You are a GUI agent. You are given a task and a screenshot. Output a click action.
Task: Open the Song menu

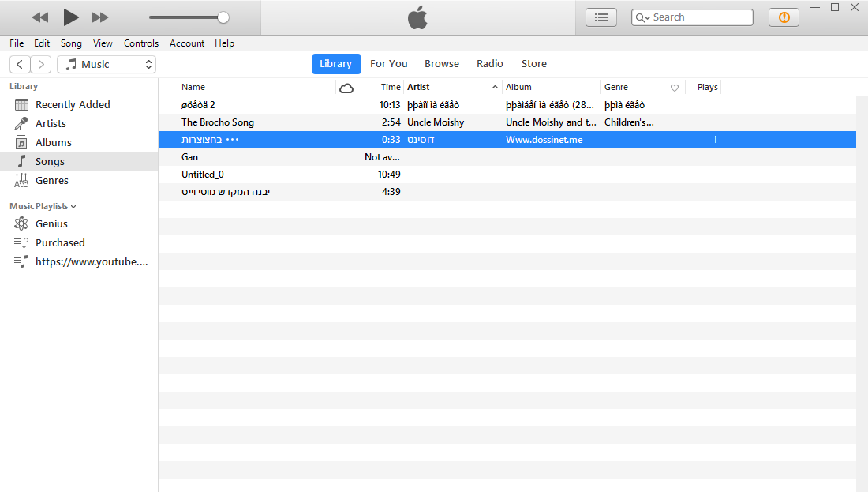(x=71, y=43)
